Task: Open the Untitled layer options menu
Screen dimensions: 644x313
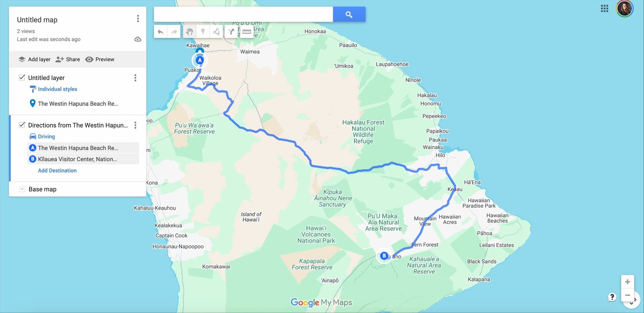Action: coord(135,78)
